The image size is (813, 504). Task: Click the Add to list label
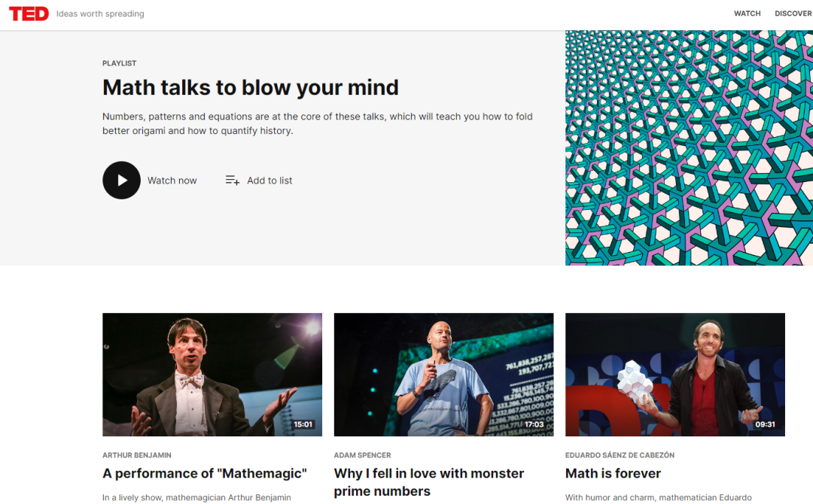tap(269, 181)
